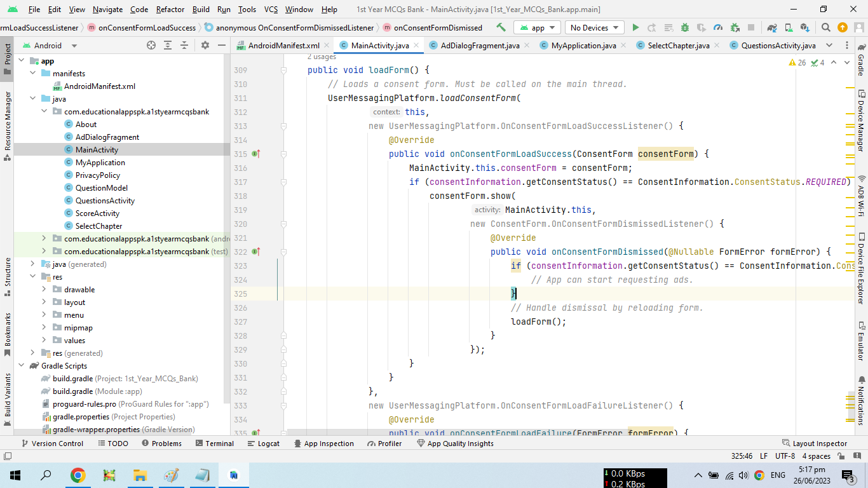Click Select Opened File crosshair icon
Viewport: 868px width, 488px height.
tap(151, 45)
